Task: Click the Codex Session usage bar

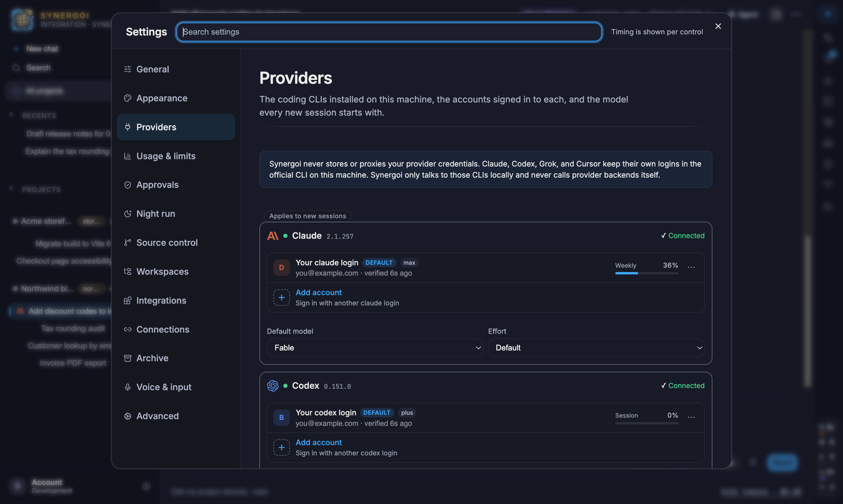Action: [646, 423]
